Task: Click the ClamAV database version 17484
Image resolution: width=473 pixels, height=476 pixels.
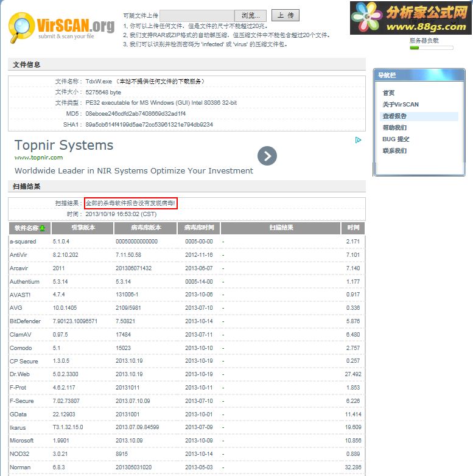Action: point(123,335)
